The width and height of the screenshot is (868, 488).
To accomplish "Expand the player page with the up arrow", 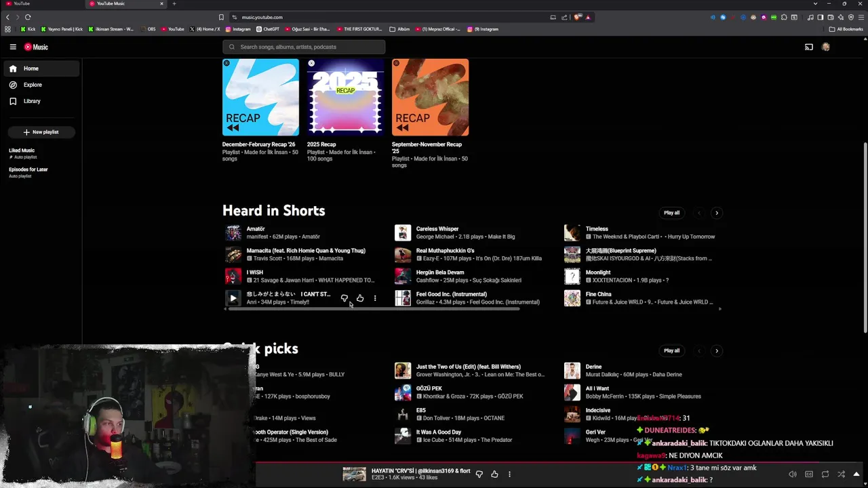I will (x=856, y=474).
